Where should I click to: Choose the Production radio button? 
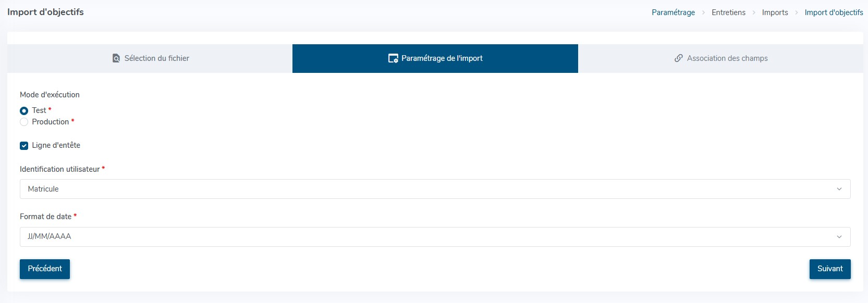click(x=24, y=122)
